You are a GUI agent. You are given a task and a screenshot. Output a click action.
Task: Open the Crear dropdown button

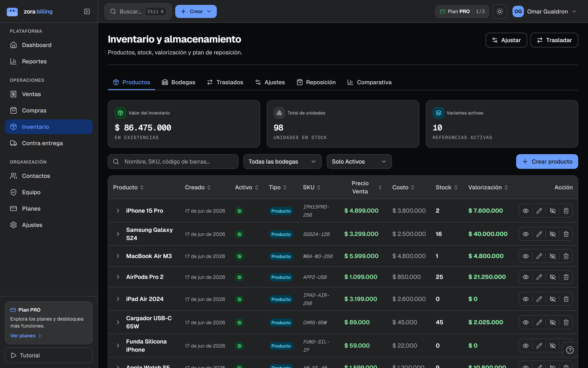[196, 11]
